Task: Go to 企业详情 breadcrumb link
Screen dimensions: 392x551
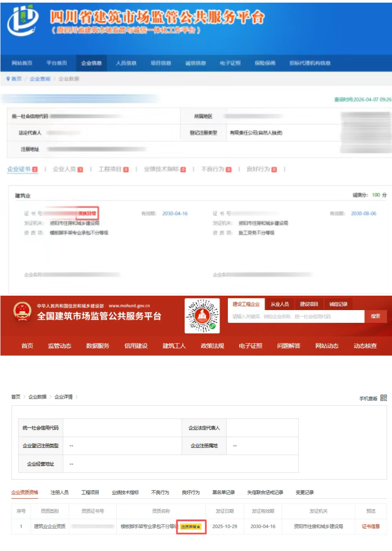Action: (x=63, y=397)
